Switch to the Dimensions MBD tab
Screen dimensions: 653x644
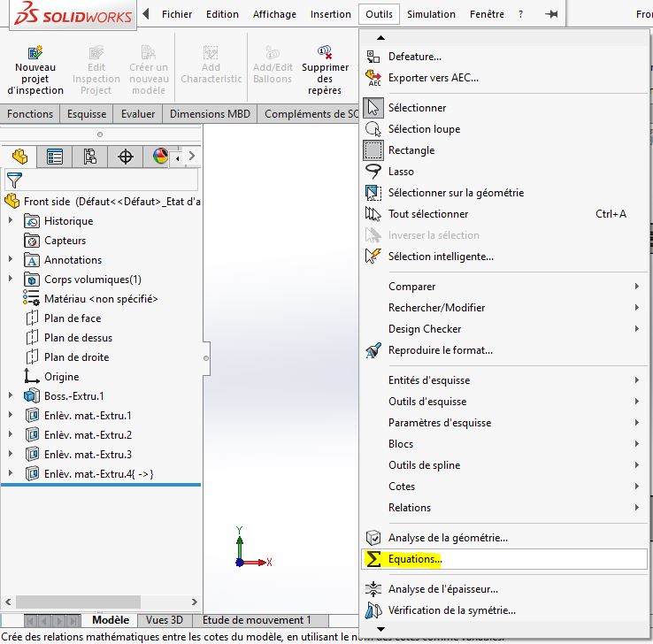(x=210, y=114)
